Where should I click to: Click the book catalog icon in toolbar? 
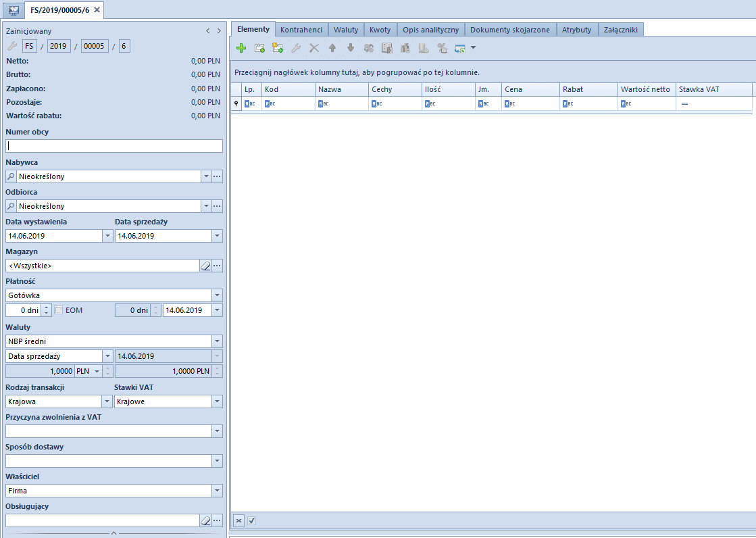tap(387, 48)
